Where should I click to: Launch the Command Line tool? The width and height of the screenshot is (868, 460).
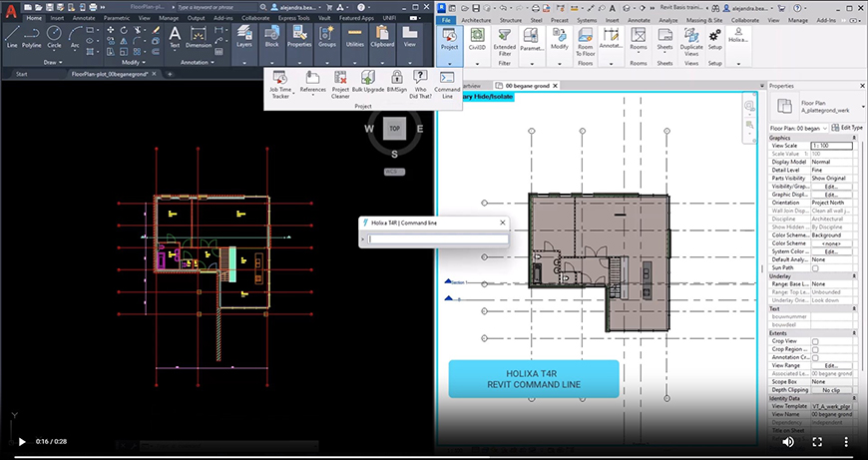[447, 85]
